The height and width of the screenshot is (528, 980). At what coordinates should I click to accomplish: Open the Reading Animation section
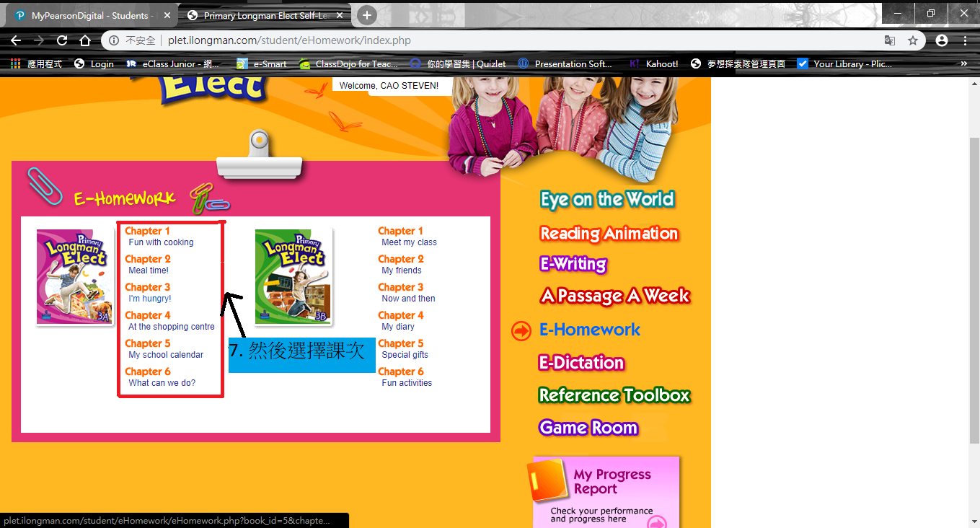(609, 234)
